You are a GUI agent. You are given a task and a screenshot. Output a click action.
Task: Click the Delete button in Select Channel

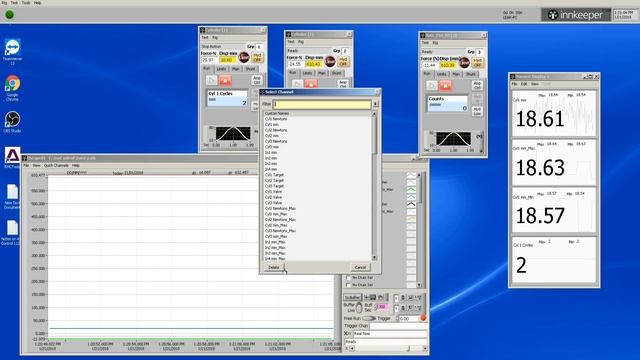coord(273,267)
